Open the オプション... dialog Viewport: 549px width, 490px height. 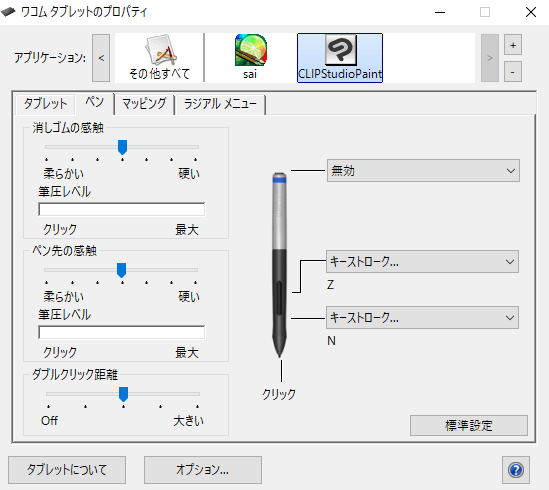point(203,470)
